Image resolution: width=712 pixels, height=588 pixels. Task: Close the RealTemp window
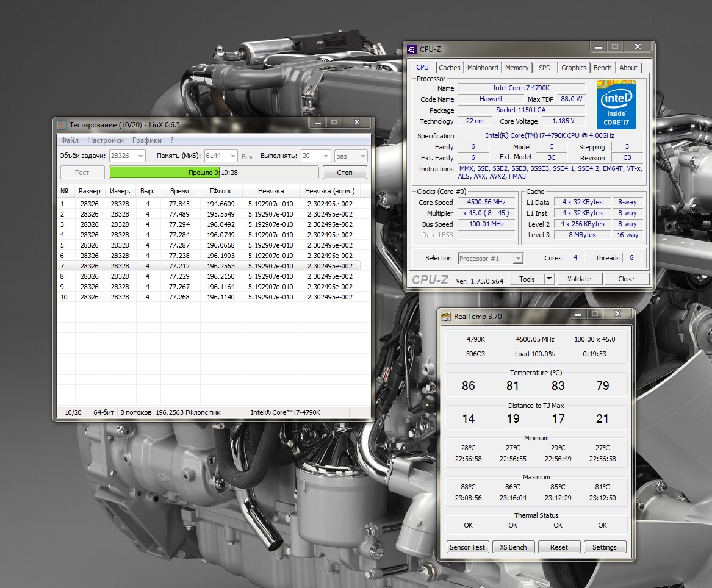617,314
